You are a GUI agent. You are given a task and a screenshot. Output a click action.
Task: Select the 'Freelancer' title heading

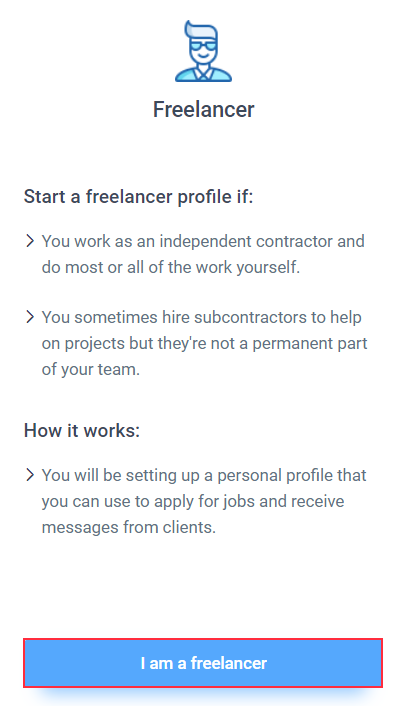coord(203,110)
